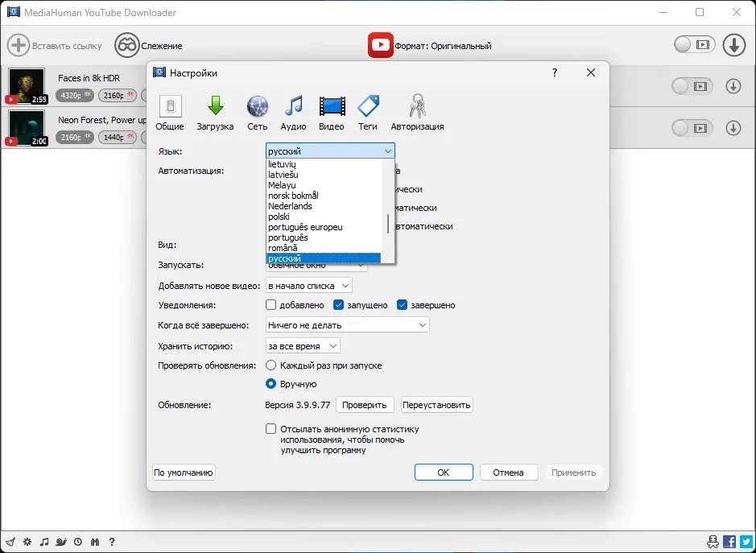The width and height of the screenshot is (756, 553).
Task: Choose norsk bokmål in the language list
Action: 324,196
